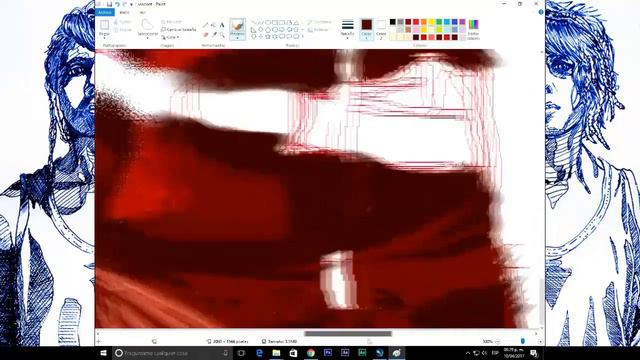The image size is (640, 360).
Task: Select the Eraser tool
Action: click(x=206, y=35)
